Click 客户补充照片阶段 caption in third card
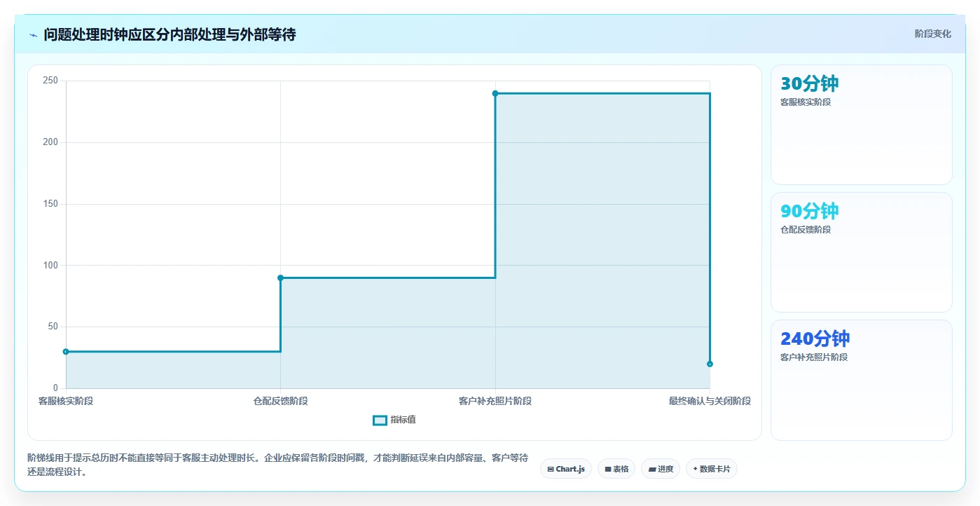 point(814,357)
